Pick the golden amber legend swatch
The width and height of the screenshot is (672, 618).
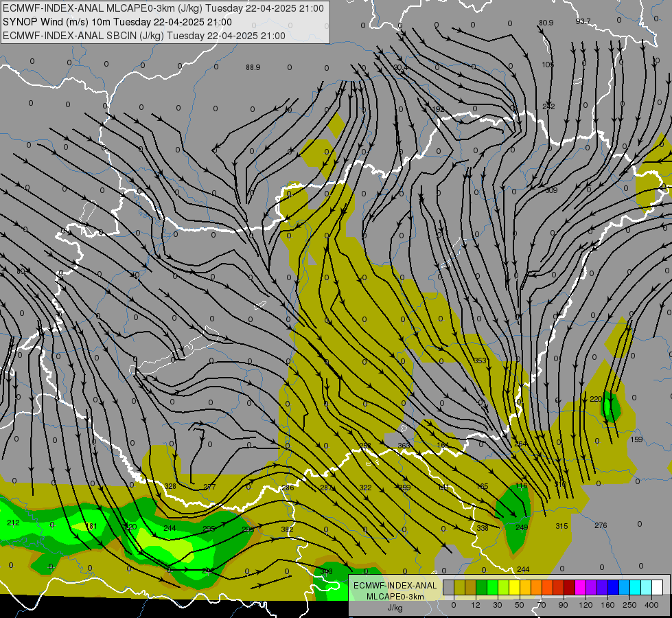[525, 587]
